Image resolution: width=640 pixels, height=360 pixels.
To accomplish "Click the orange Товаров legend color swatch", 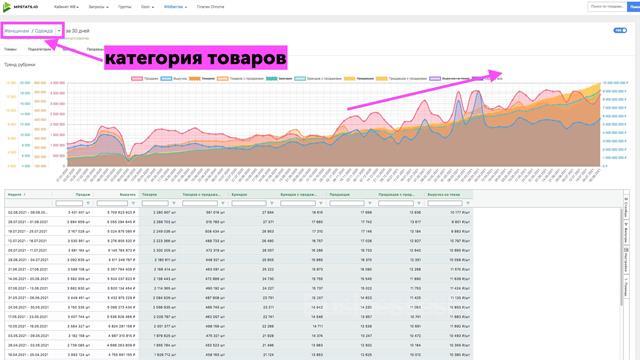I will pos(195,78).
